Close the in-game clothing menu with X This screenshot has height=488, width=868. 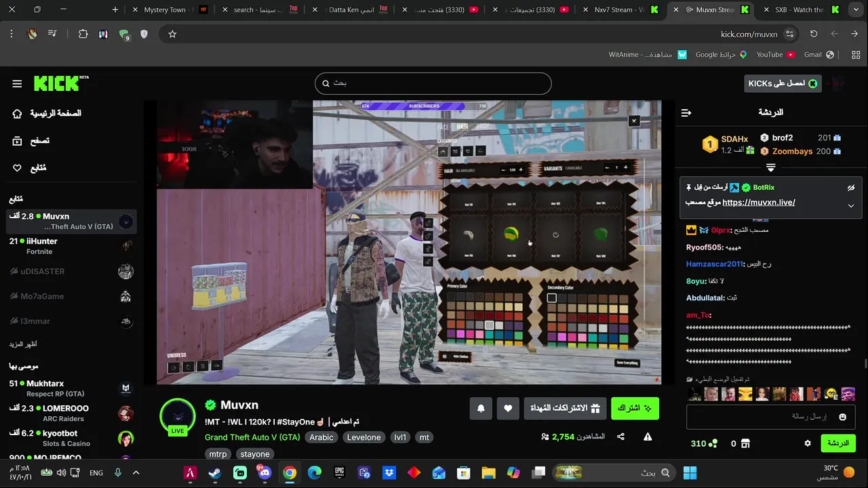(634, 121)
